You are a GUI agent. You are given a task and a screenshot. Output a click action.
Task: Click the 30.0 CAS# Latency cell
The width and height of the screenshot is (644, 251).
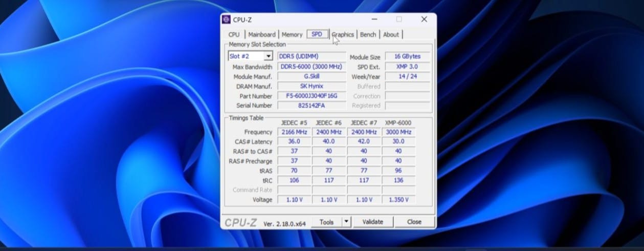[398, 141]
